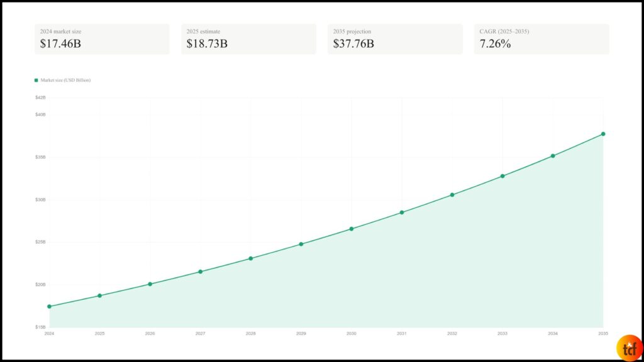The height and width of the screenshot is (362, 644).
Task: Select the 2027 data point marker
Action: click(200, 271)
